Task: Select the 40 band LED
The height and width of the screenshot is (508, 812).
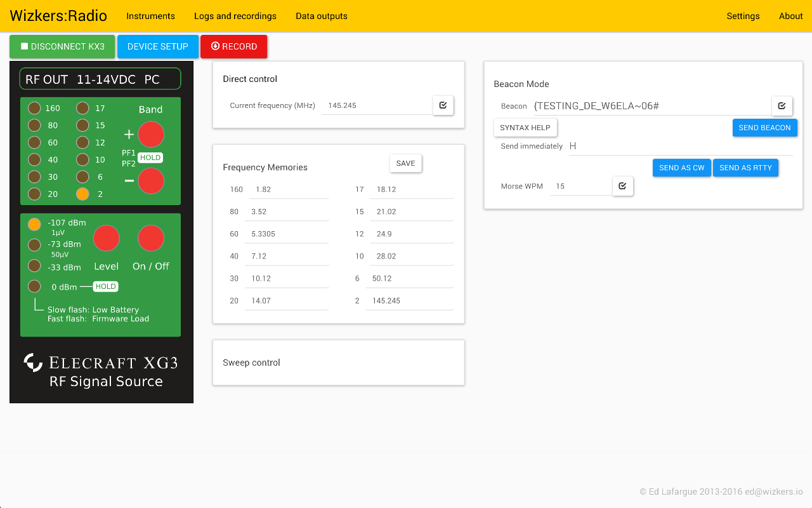Action: tap(34, 159)
